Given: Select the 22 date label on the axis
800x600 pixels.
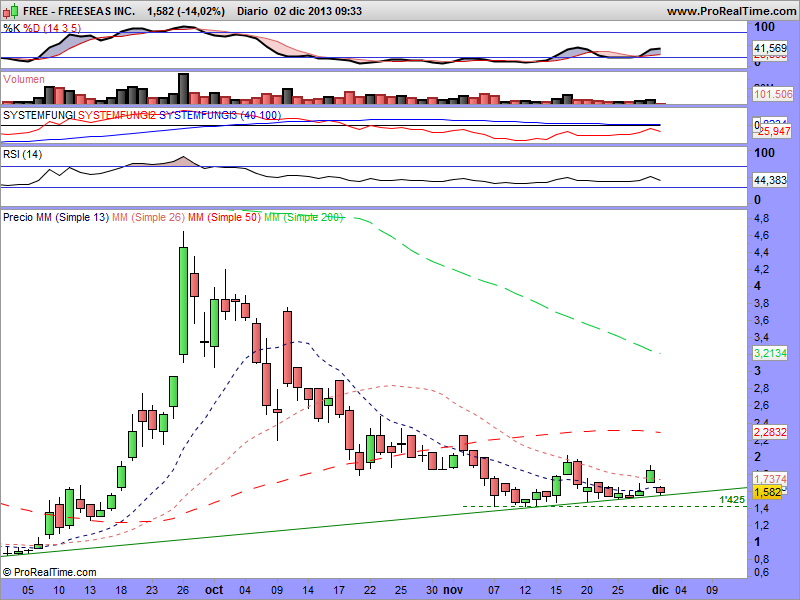Looking at the screenshot, I should pyautogui.click(x=370, y=590).
